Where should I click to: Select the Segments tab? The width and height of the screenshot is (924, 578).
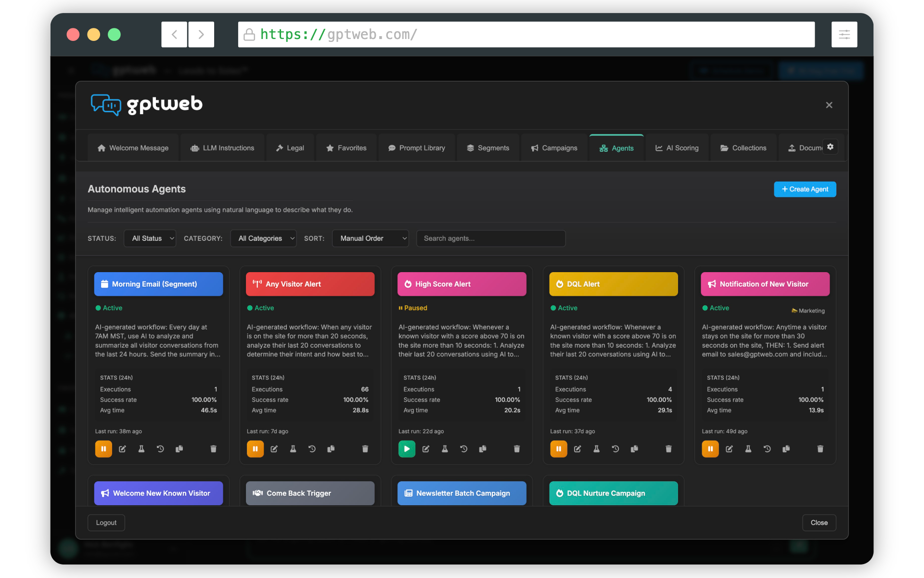coord(488,148)
